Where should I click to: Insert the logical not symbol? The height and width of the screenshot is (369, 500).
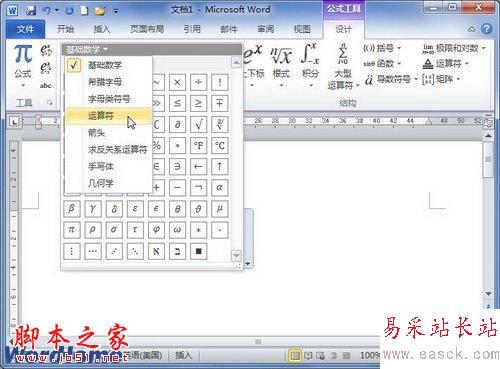tap(199, 187)
